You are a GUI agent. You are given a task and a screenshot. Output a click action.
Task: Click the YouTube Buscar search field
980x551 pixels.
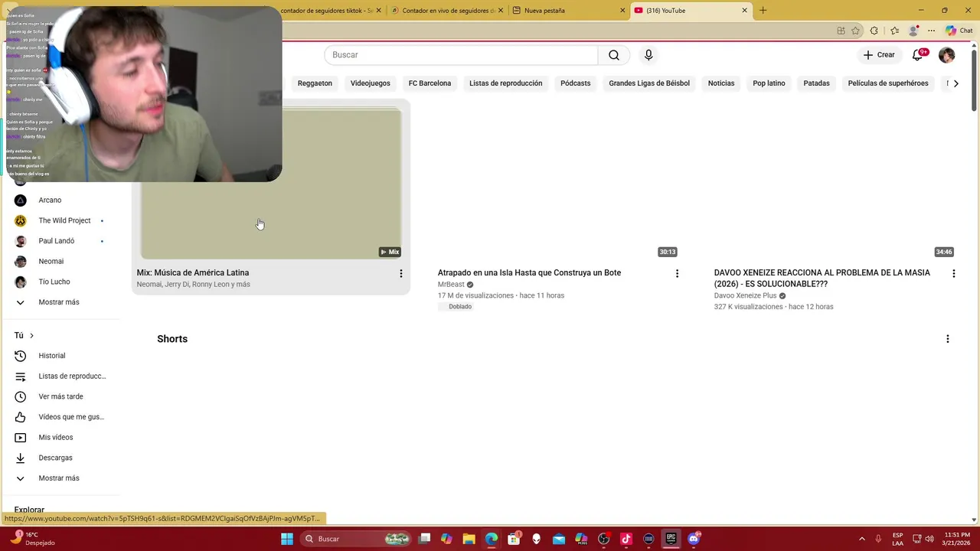click(x=461, y=55)
